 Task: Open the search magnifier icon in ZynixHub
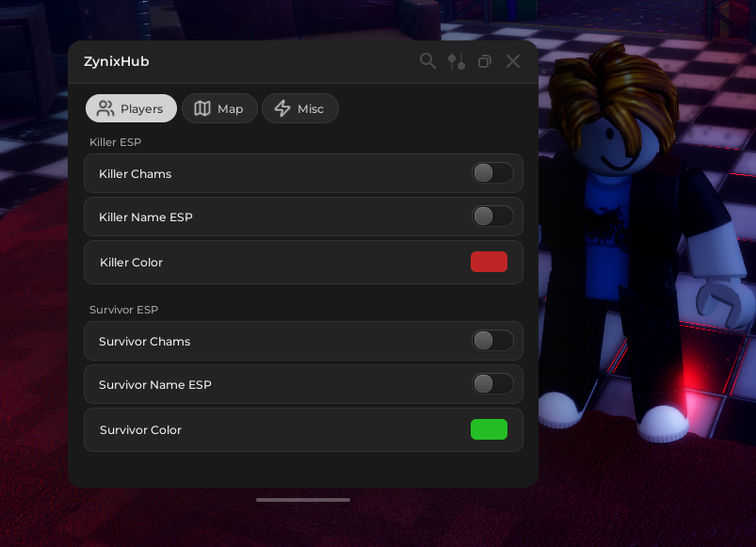(427, 61)
